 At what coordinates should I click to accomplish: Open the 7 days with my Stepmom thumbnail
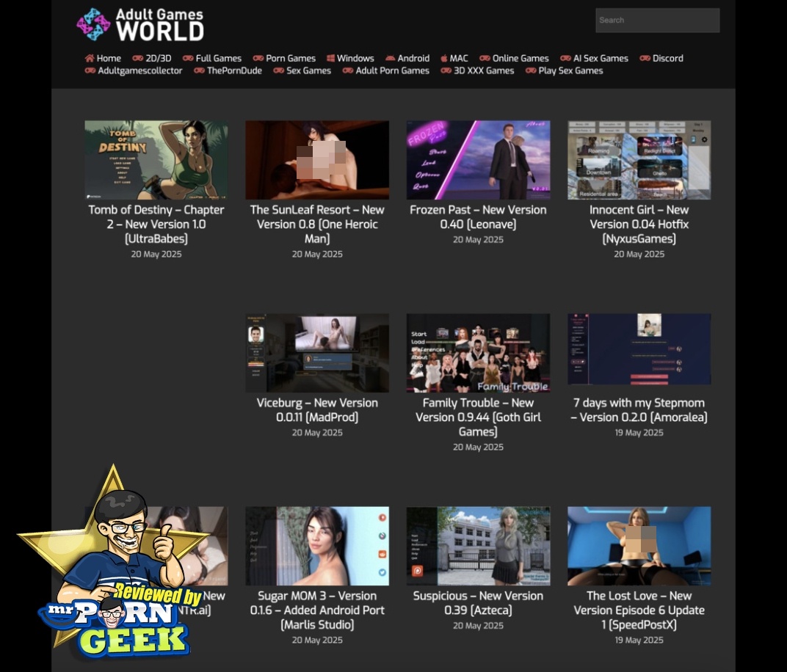click(639, 349)
